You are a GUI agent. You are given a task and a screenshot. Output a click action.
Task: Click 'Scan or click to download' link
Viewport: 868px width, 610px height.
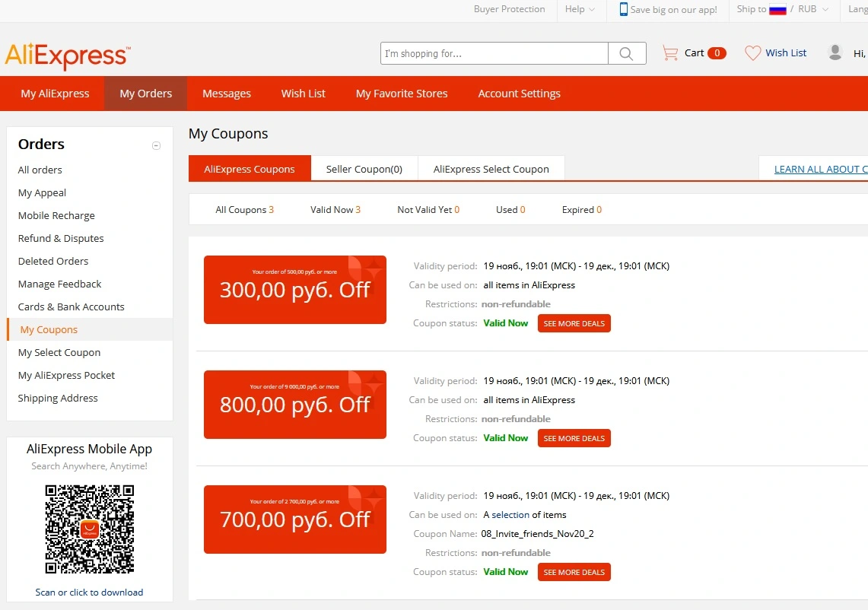(89, 593)
